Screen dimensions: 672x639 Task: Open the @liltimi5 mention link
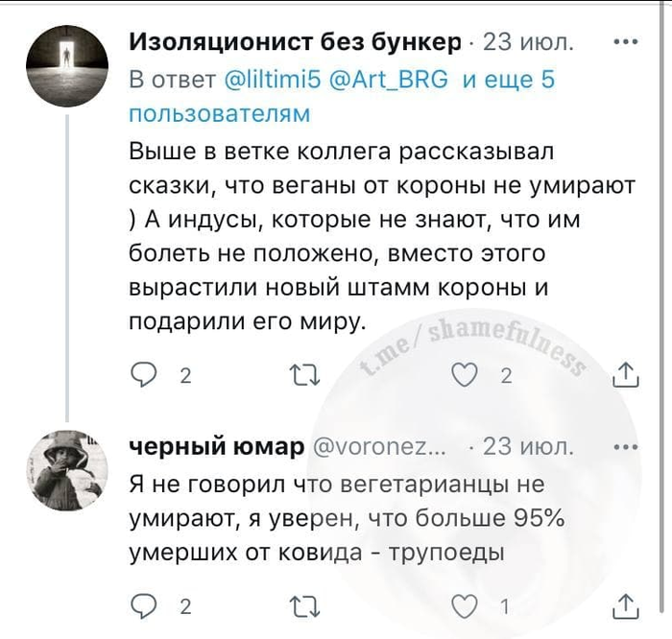click(278, 80)
